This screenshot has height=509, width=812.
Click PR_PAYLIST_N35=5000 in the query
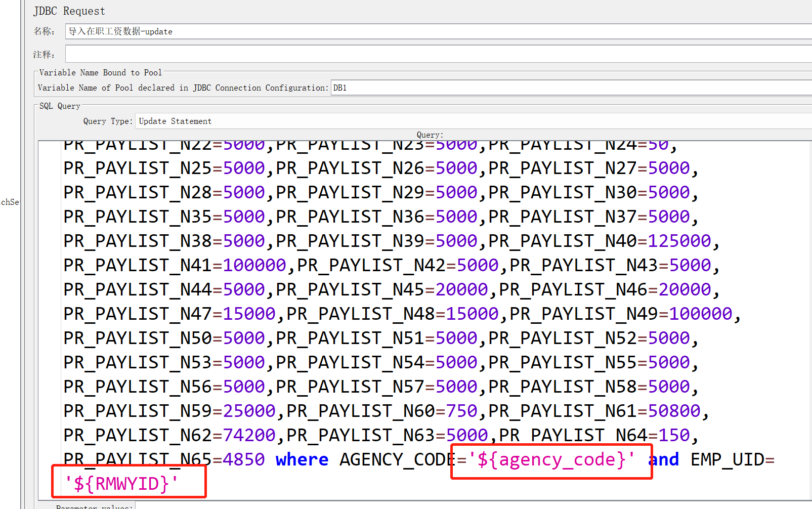[x=164, y=217]
